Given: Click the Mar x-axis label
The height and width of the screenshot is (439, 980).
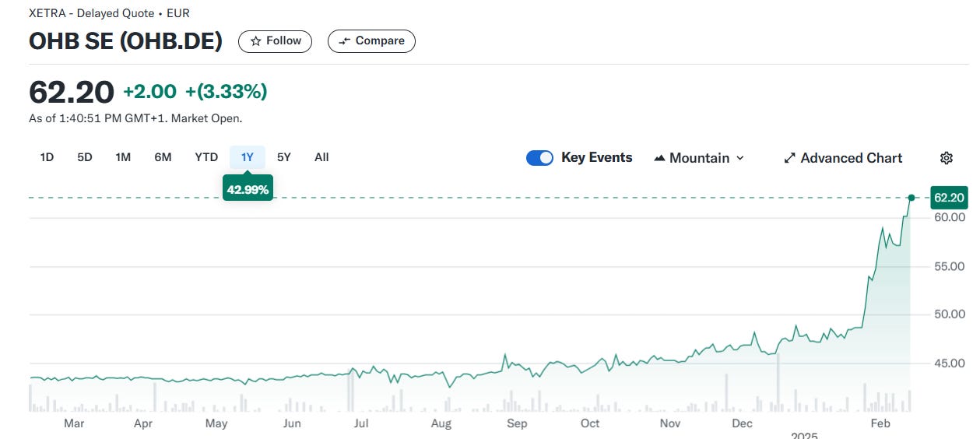Looking at the screenshot, I should coord(74,423).
